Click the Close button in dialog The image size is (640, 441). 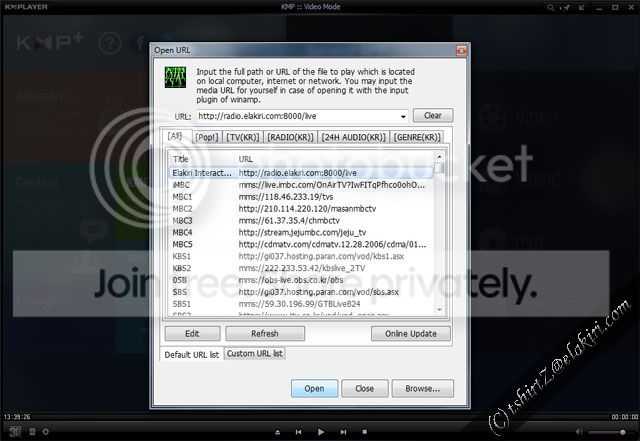(x=364, y=388)
